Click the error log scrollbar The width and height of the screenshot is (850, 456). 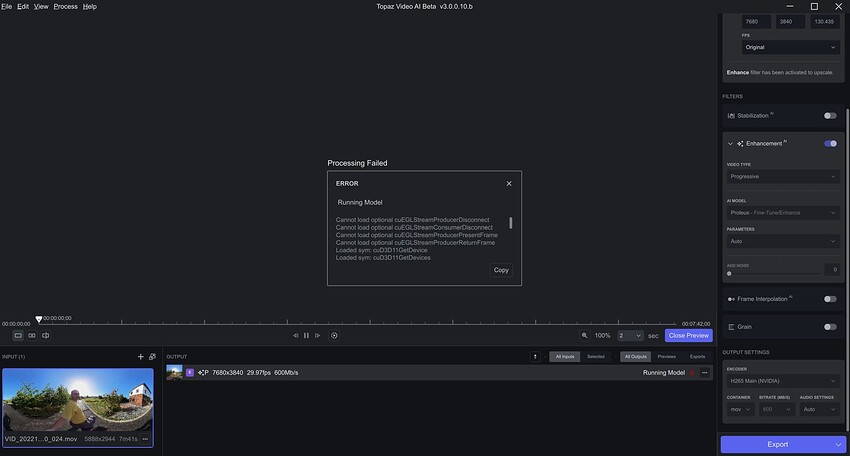pyautogui.click(x=511, y=223)
